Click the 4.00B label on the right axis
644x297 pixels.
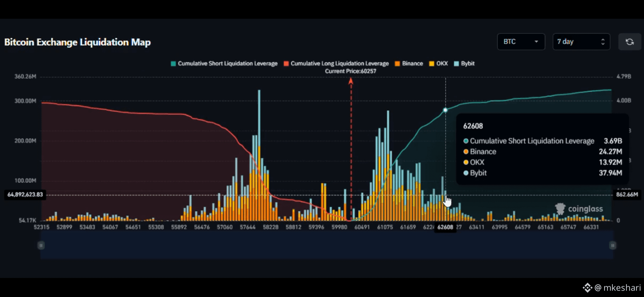pyautogui.click(x=624, y=100)
